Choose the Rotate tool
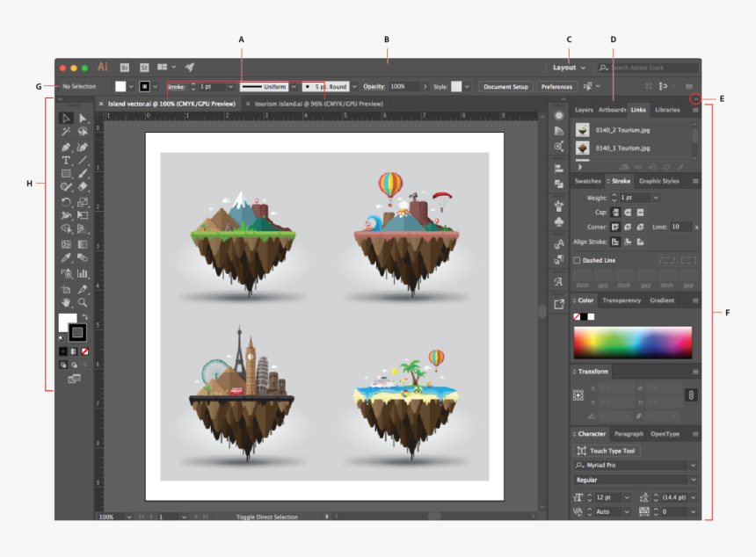 (66, 202)
